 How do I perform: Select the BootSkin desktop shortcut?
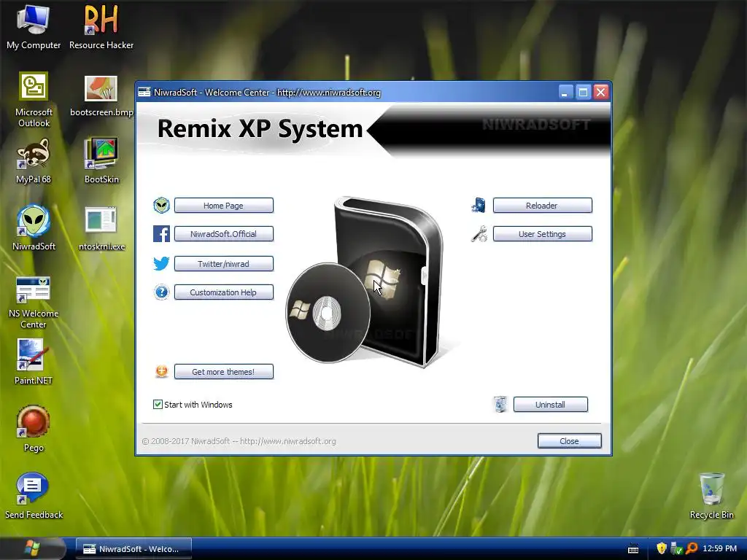(101, 161)
